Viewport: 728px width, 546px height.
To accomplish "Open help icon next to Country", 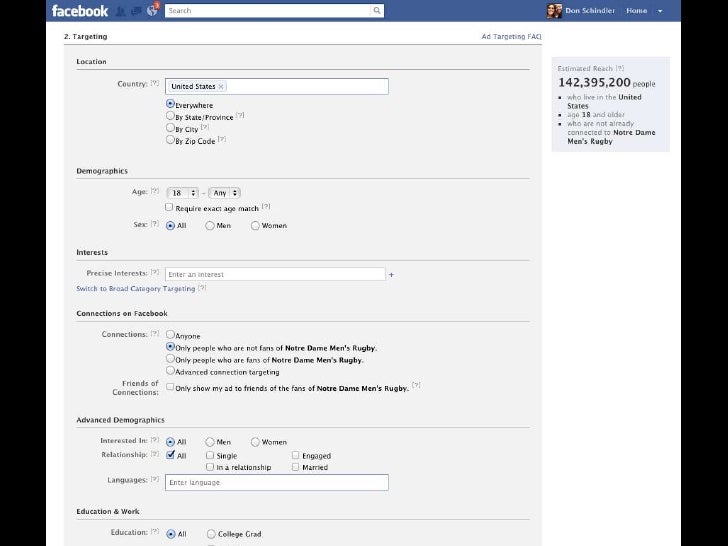I will pos(155,84).
